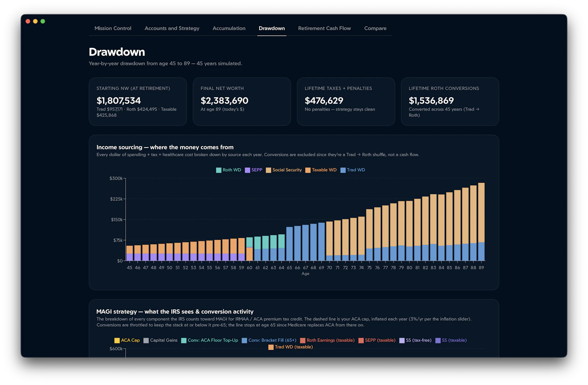The width and height of the screenshot is (588, 385).
Task: Click the SEPP segment of the age 45 bar
Action: click(x=129, y=257)
